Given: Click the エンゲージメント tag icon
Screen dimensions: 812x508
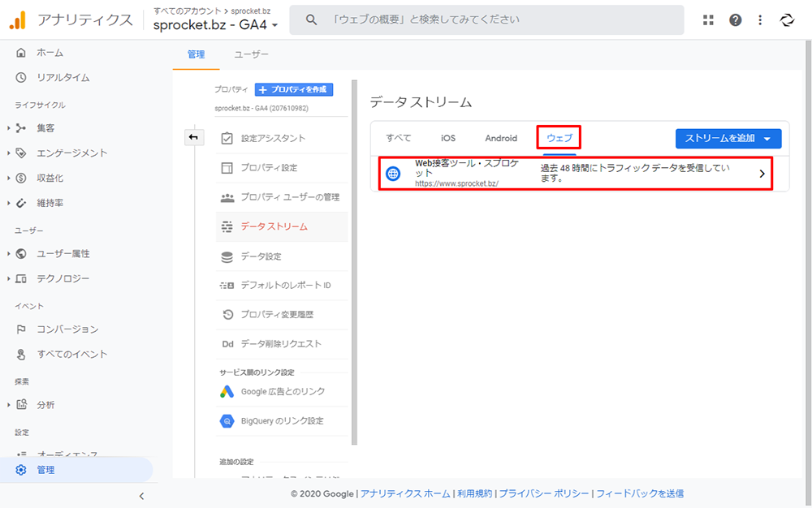Looking at the screenshot, I should (21, 153).
